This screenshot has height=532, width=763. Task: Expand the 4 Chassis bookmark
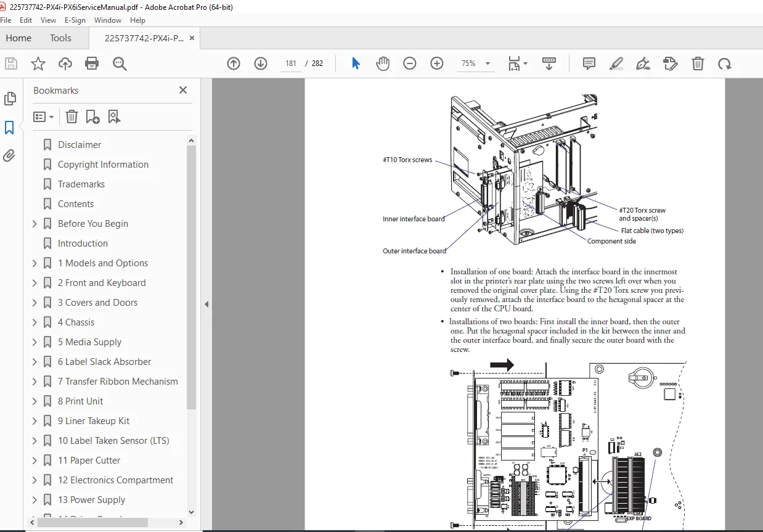coord(35,322)
